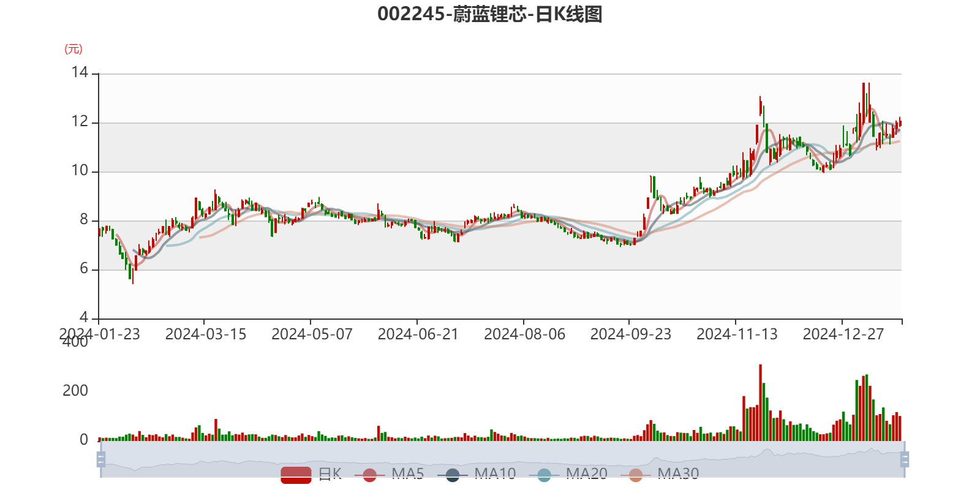Screen dimensions: 980x490
Task: Click the 2024-03-15 date label
Action: pyautogui.click(x=206, y=334)
